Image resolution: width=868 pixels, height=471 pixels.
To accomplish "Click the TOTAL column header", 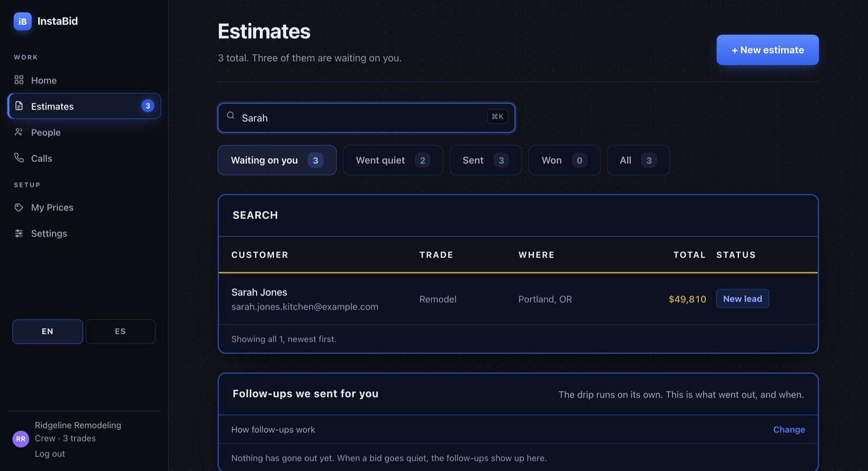I will click(690, 254).
